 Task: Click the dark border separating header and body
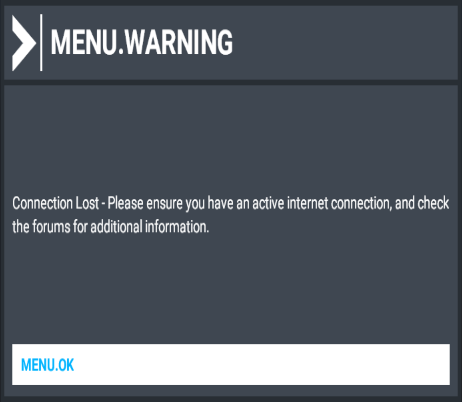231,82
